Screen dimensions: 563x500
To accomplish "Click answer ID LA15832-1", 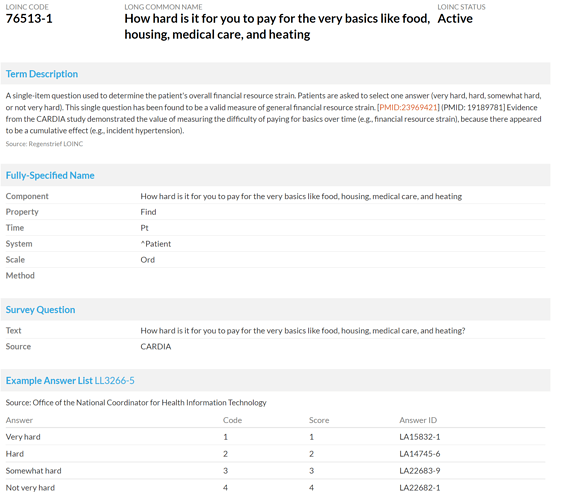I will coord(420,437).
